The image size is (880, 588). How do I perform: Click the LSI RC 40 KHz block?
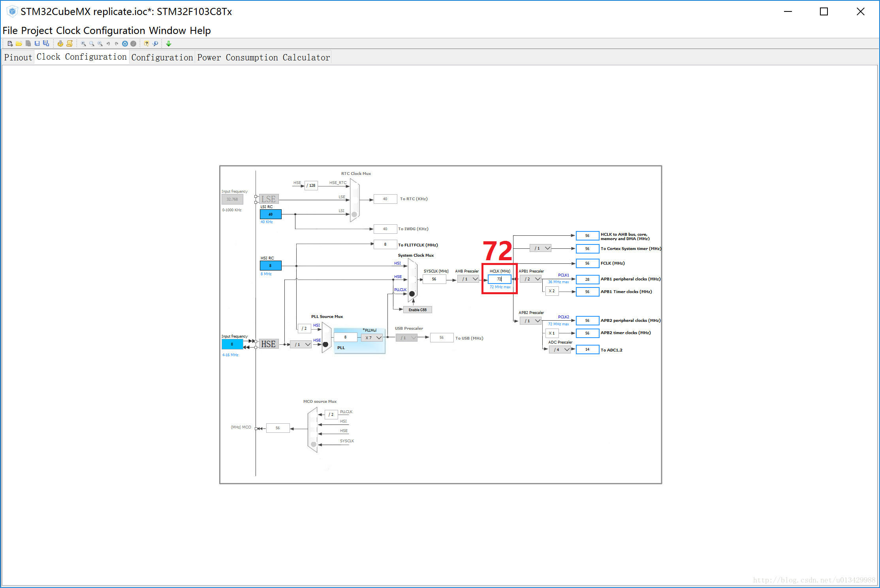click(x=271, y=214)
